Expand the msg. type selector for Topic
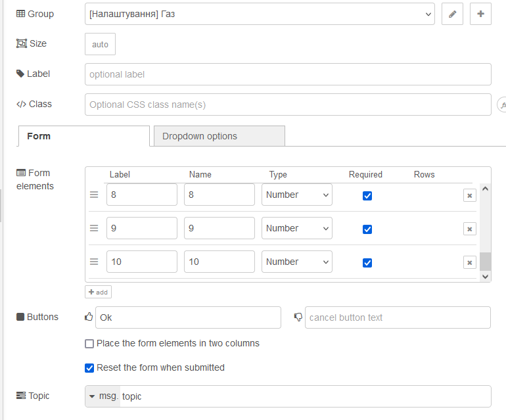The image size is (506, 420). pos(103,396)
